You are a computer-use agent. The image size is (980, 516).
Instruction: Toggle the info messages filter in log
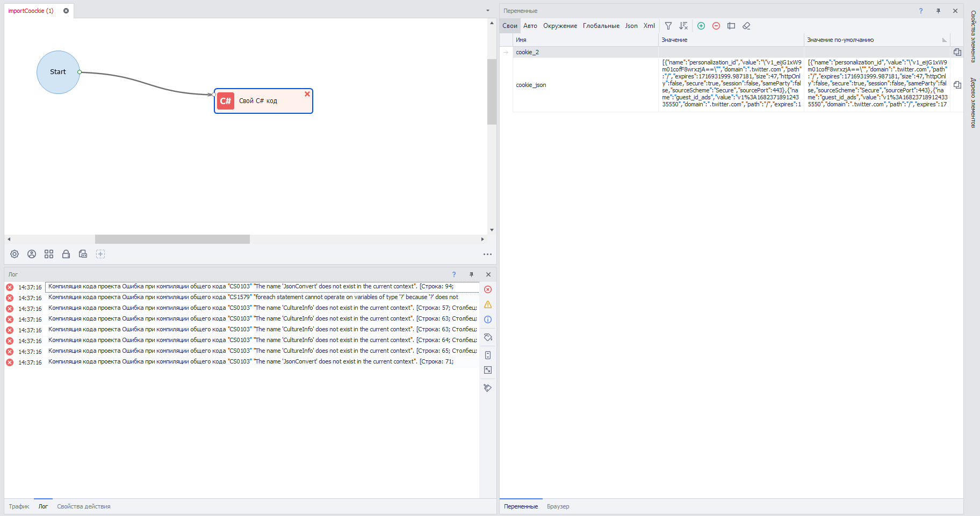488,319
